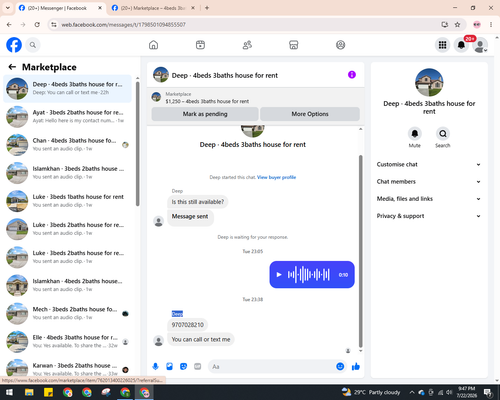Open account avatar menu
500x400 pixels.
(480, 45)
